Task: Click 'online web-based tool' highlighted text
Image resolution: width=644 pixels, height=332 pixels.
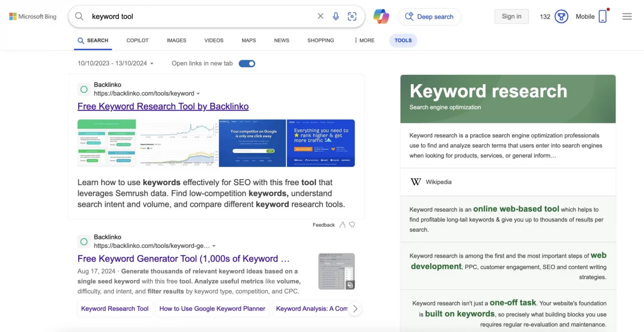Action: pyautogui.click(x=516, y=209)
